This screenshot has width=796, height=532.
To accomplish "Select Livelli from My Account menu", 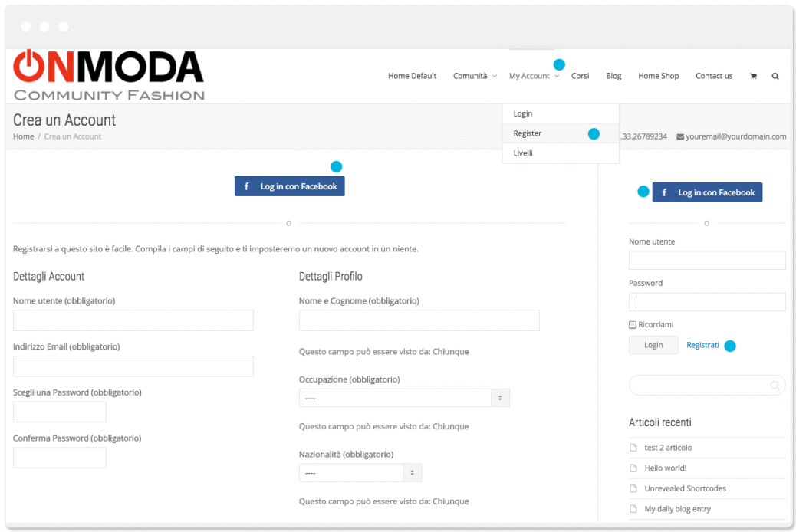I will (x=523, y=153).
